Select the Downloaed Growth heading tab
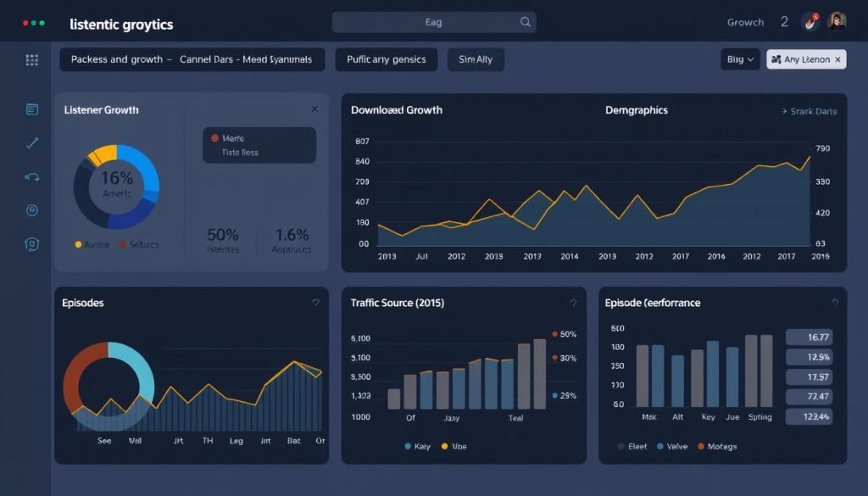 397,110
